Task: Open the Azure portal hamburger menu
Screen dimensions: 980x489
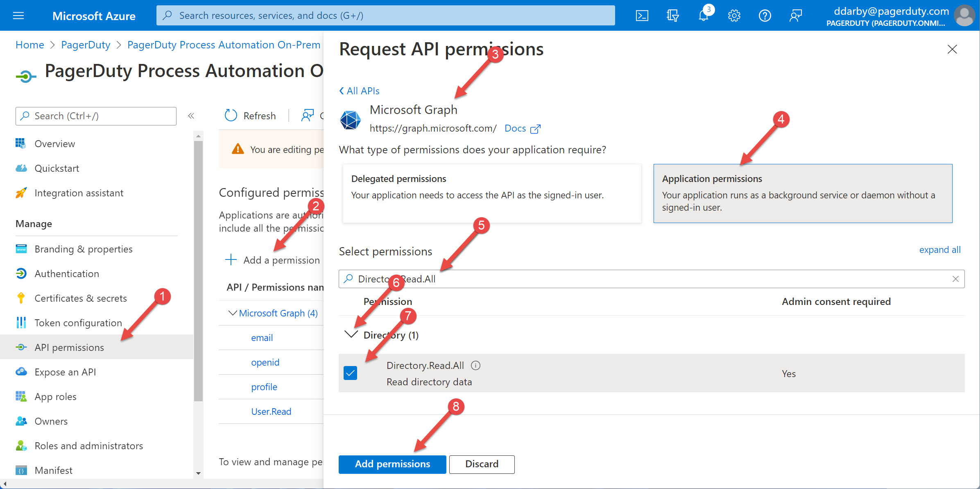Action: click(x=18, y=16)
